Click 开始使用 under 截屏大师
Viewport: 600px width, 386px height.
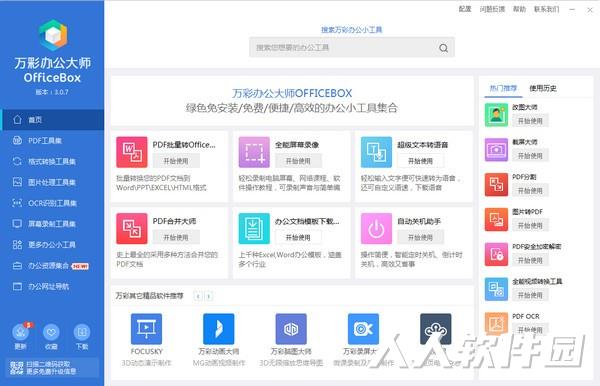coord(530,156)
